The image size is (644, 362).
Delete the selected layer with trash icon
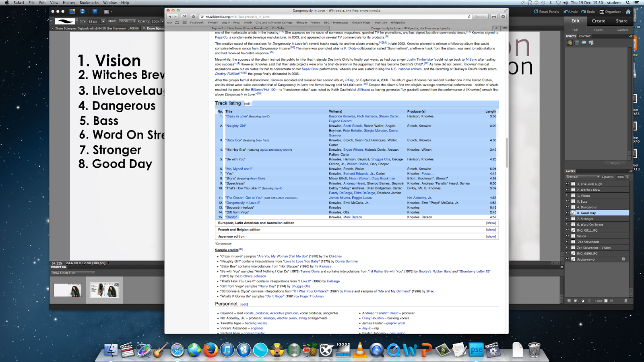(x=626, y=301)
